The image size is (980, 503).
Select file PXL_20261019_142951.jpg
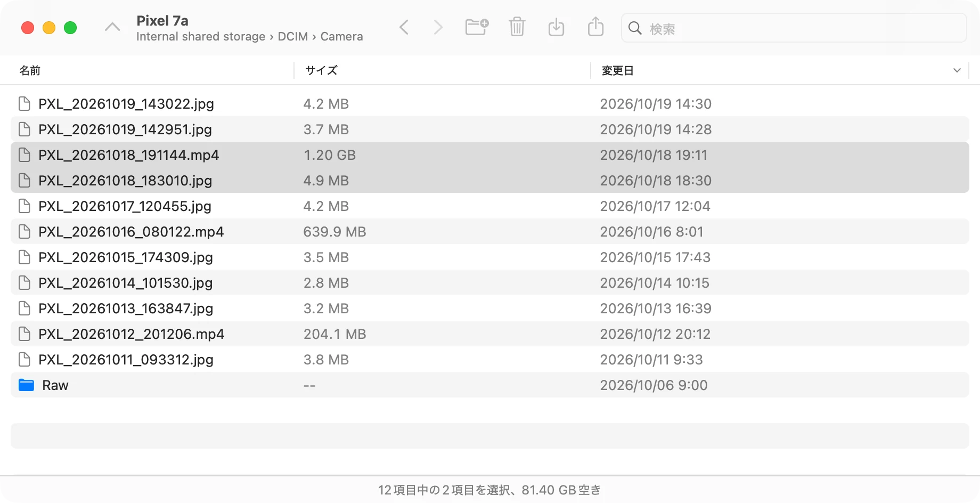tap(490, 129)
